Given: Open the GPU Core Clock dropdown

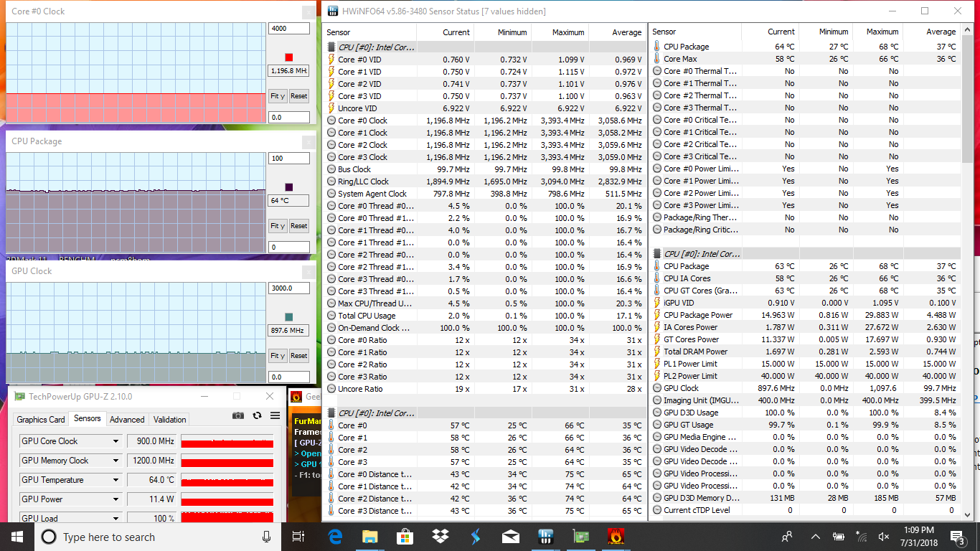Looking at the screenshot, I should 116,441.
